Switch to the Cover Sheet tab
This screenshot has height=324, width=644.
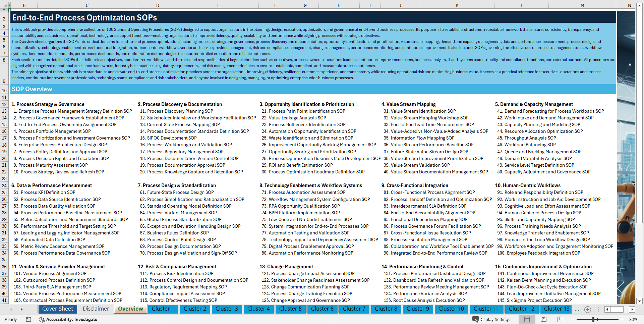[x=58, y=309]
